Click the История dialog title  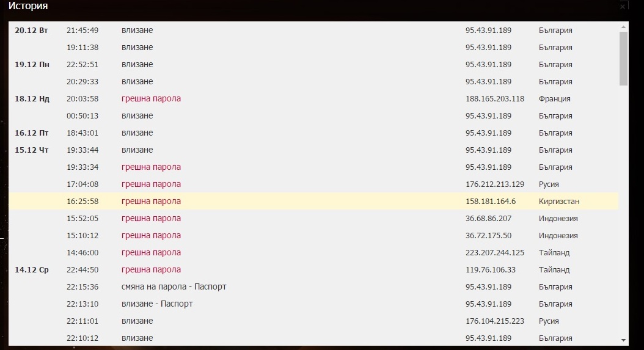[x=28, y=6]
